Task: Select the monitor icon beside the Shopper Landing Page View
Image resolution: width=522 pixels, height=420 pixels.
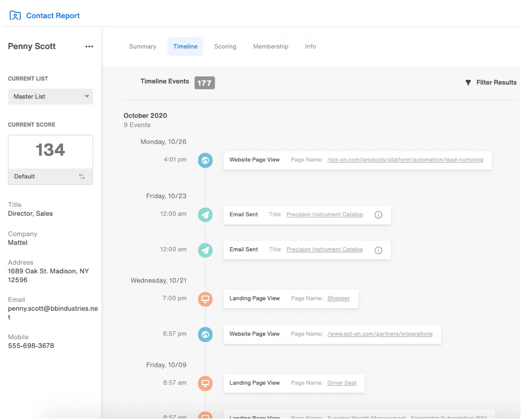Action: pos(205,299)
